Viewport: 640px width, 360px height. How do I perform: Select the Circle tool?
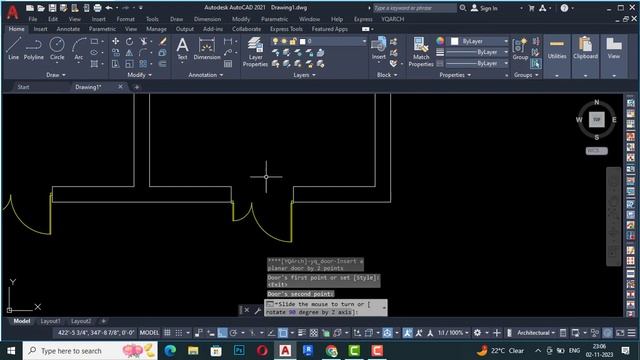tap(57, 49)
